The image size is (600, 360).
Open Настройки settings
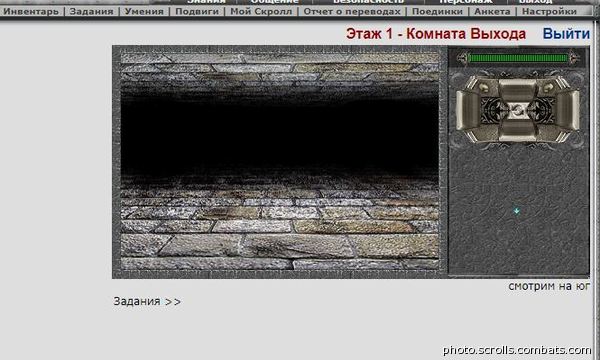click(x=549, y=11)
